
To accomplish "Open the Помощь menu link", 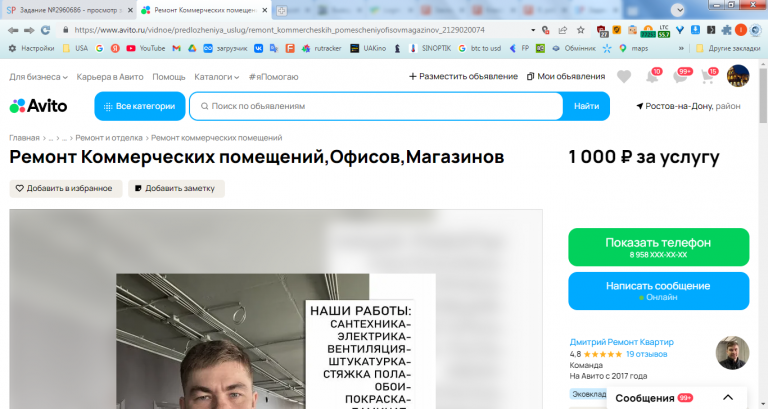I will 168,77.
